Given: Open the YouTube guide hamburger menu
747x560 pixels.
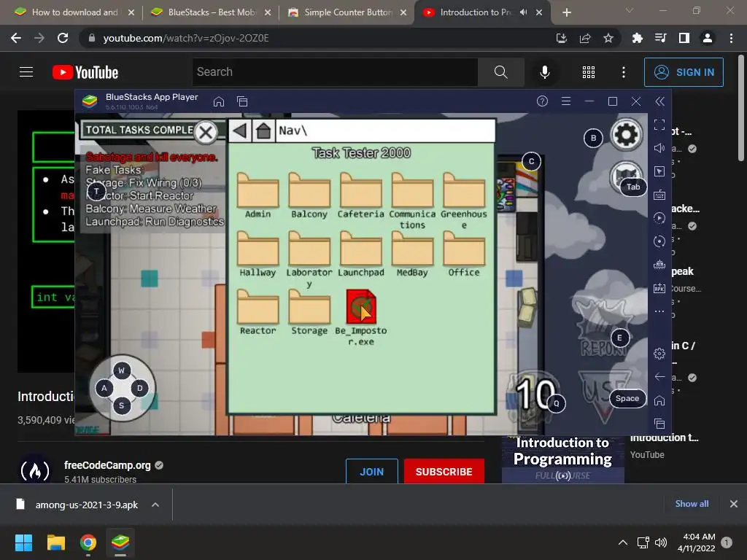Looking at the screenshot, I should [26, 72].
